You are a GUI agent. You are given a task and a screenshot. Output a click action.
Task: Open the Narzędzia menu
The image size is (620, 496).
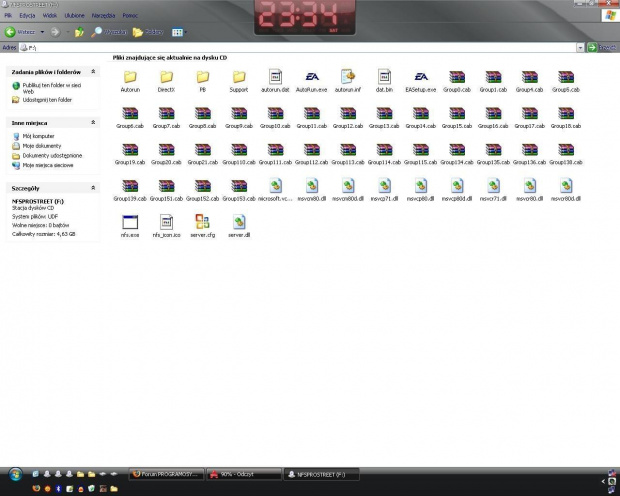point(103,17)
